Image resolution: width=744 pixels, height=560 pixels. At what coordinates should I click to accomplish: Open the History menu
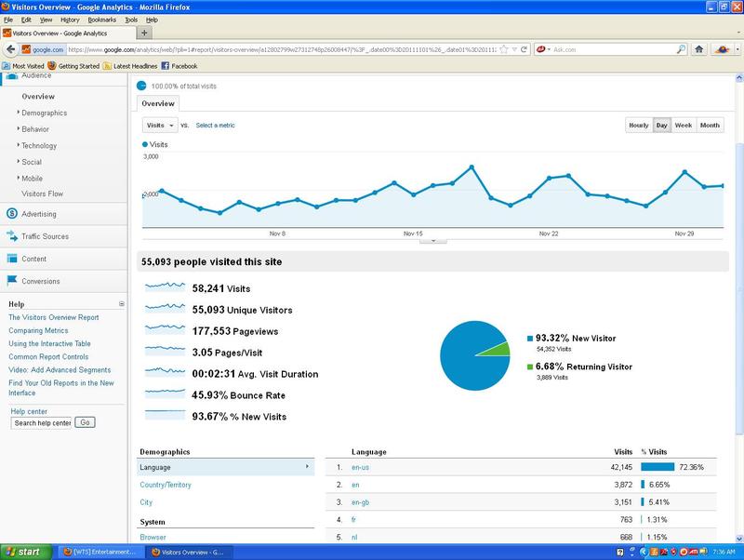pos(70,20)
